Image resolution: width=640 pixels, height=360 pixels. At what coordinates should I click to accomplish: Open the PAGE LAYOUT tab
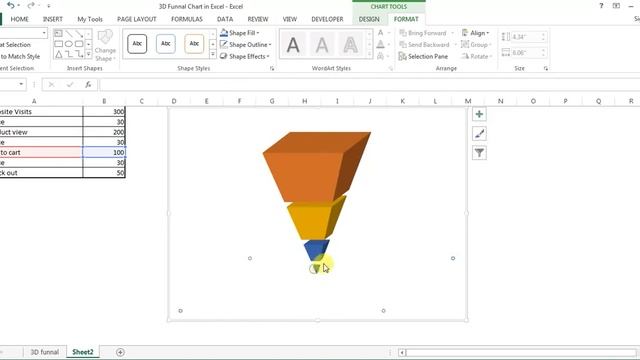click(x=137, y=19)
